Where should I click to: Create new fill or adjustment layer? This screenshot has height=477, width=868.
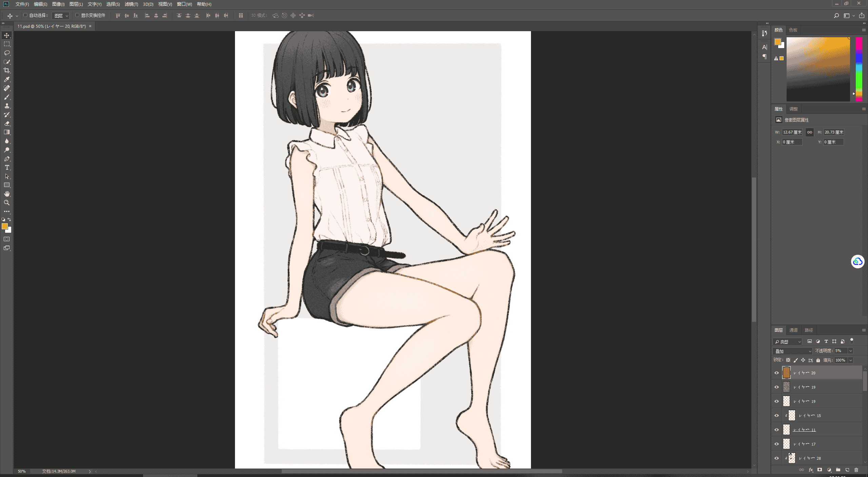[829, 470]
